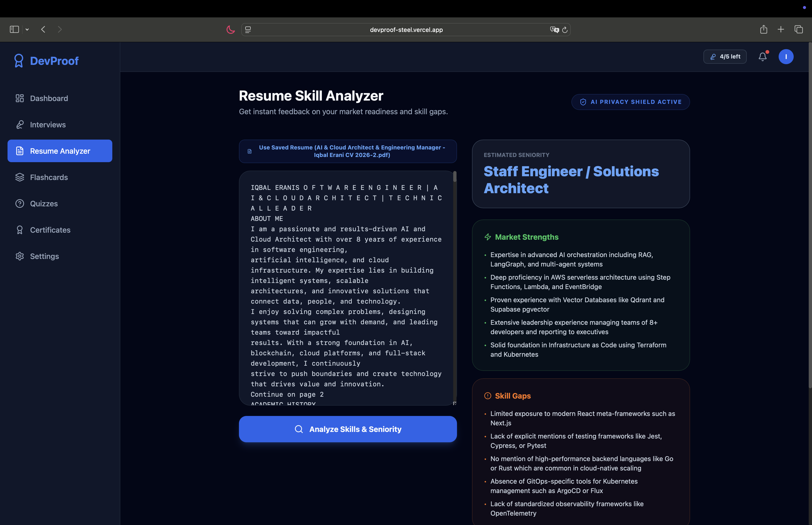Open a new browser tab
Image resolution: width=812 pixels, height=525 pixels.
pos(781,29)
